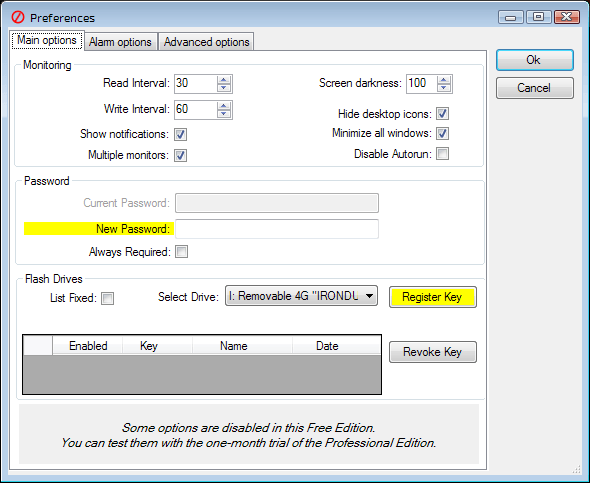590x483 pixels.
Task: Increase Write Interval with up arrow
Action: (224, 106)
